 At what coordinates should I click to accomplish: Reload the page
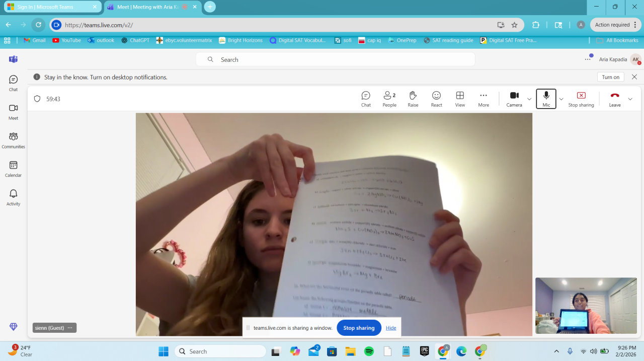(x=38, y=25)
